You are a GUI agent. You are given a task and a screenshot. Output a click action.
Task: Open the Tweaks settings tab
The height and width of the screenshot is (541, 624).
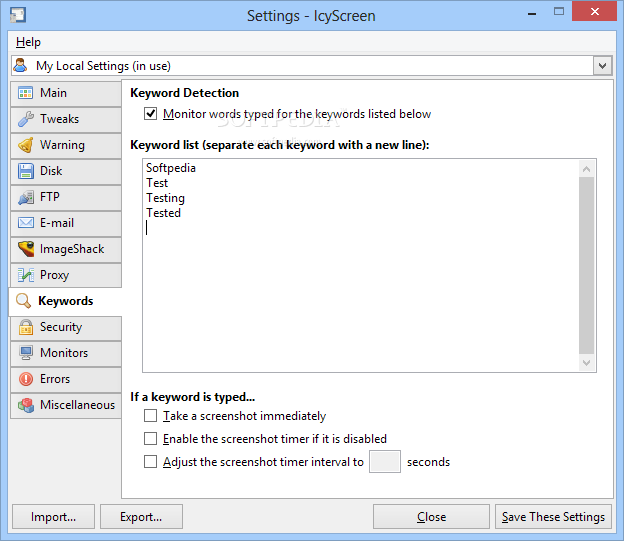[66, 119]
